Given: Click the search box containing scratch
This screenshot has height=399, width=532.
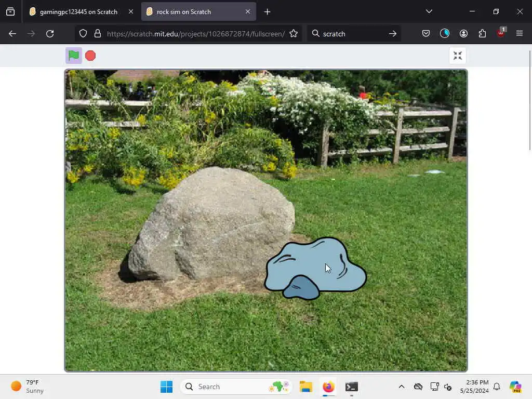Looking at the screenshot, I should [353, 34].
